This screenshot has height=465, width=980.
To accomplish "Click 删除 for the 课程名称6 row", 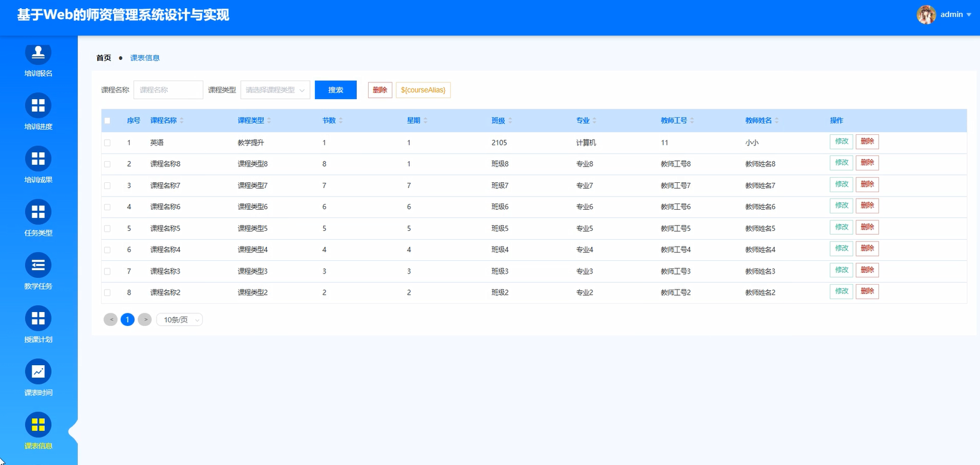I will (867, 206).
